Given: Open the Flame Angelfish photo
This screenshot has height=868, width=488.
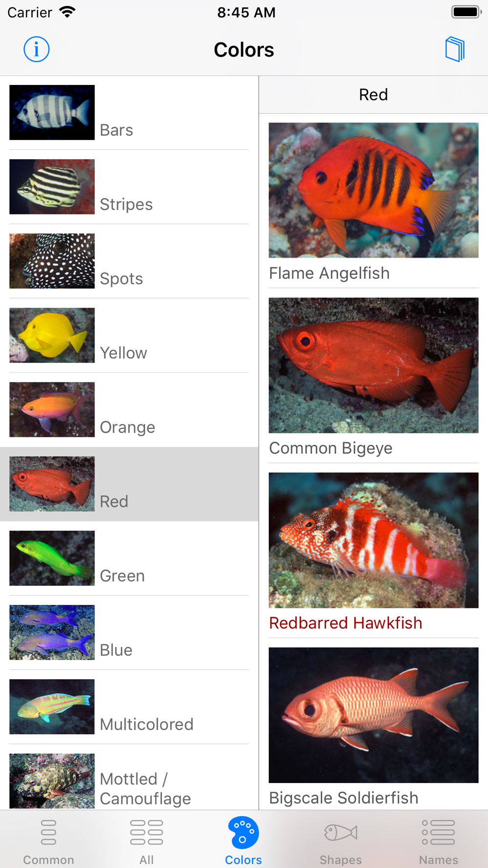Looking at the screenshot, I should pyautogui.click(x=373, y=190).
